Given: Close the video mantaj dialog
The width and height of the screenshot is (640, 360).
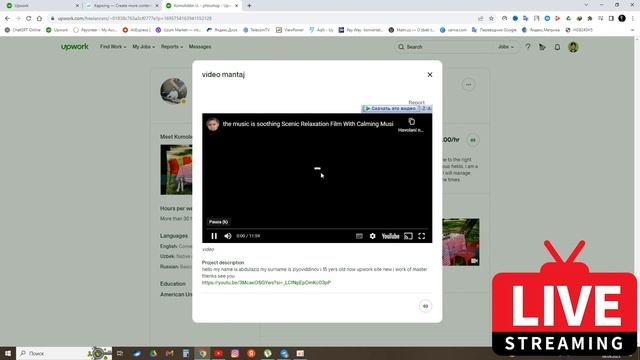Looking at the screenshot, I should pos(430,75).
